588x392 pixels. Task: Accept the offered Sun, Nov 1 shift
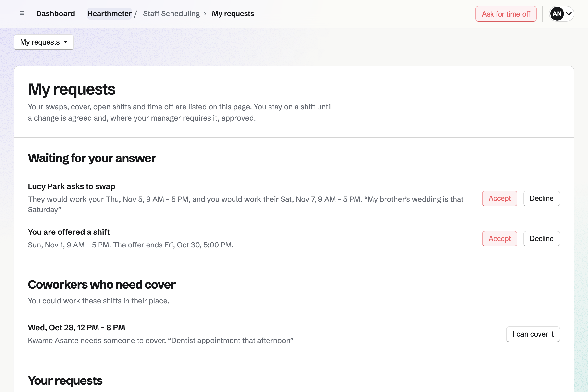pyautogui.click(x=500, y=239)
